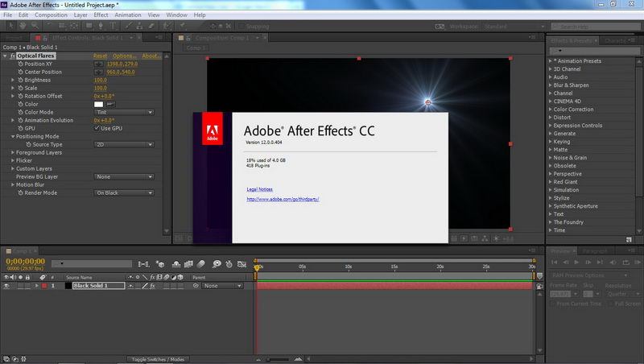Click Options for Optical Flares
This screenshot has width=644, height=364.
click(125, 56)
